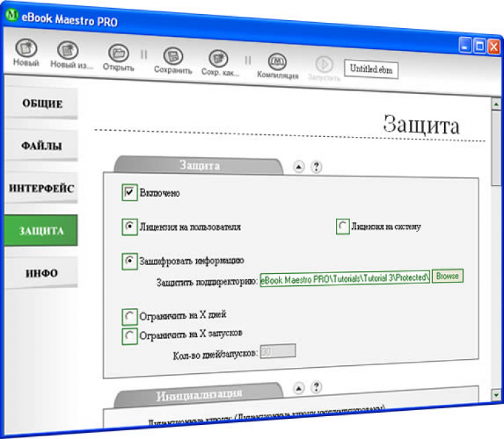Collapse the Инициализация section arrow
504x439 pixels.
click(x=298, y=389)
